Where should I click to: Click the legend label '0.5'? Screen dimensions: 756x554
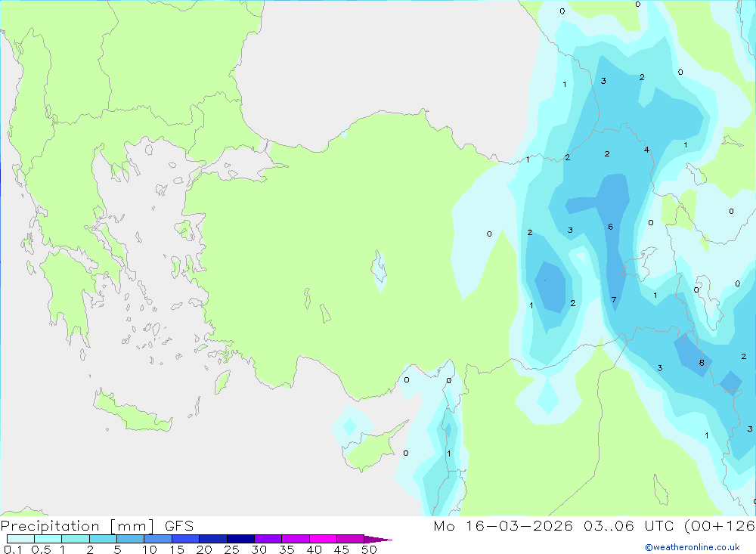[x=41, y=549]
